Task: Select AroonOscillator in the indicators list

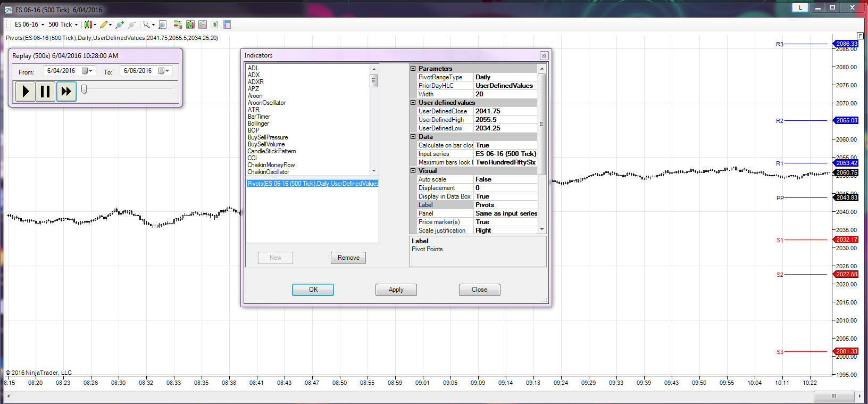Action: click(x=266, y=103)
